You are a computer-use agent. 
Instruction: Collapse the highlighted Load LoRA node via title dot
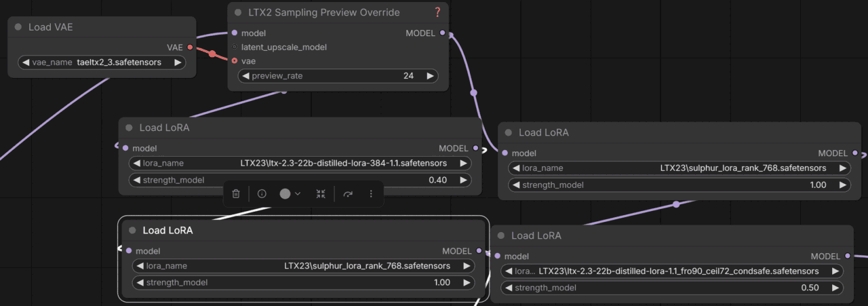coord(132,230)
